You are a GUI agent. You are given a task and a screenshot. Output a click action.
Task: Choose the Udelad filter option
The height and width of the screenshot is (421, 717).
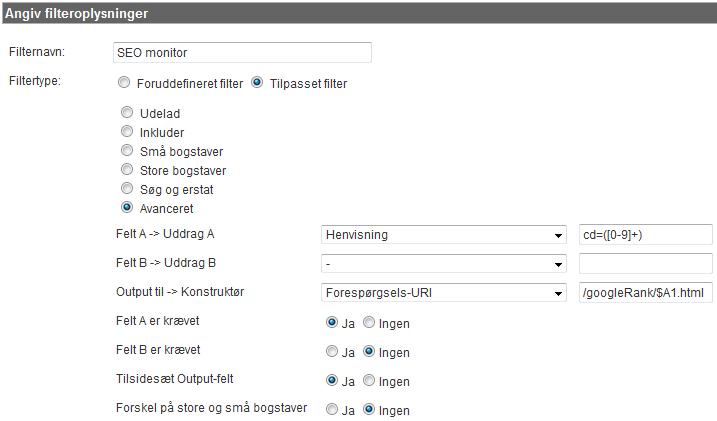coord(127,112)
